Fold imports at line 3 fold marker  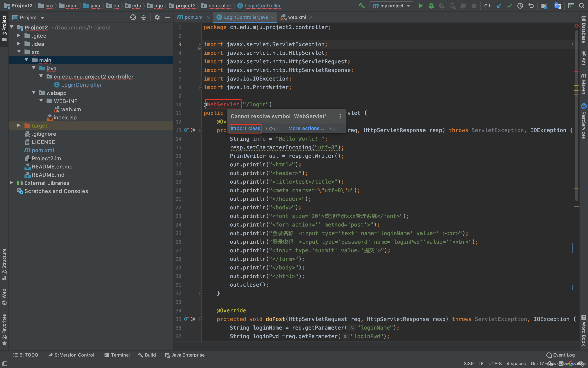pyautogui.click(x=201, y=44)
